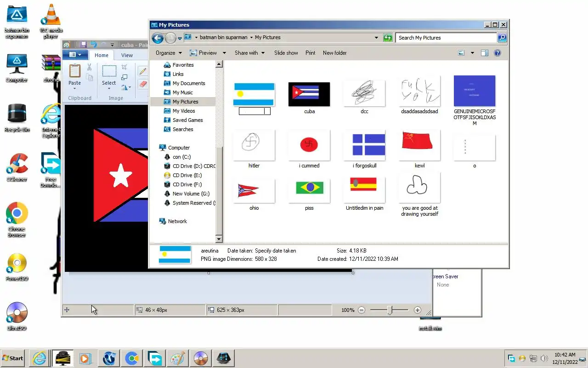
Task: Click the Paint palette icon in the taskbar
Action: tap(177, 358)
